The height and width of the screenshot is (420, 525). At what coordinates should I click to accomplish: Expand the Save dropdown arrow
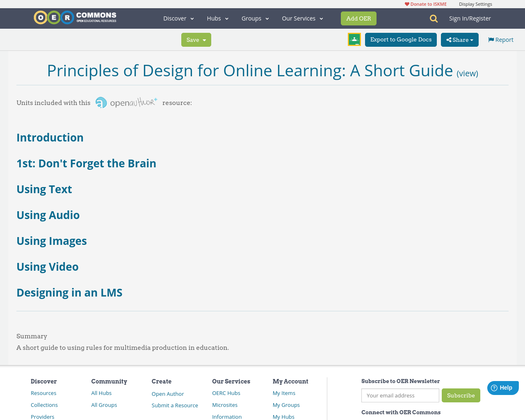point(205,39)
